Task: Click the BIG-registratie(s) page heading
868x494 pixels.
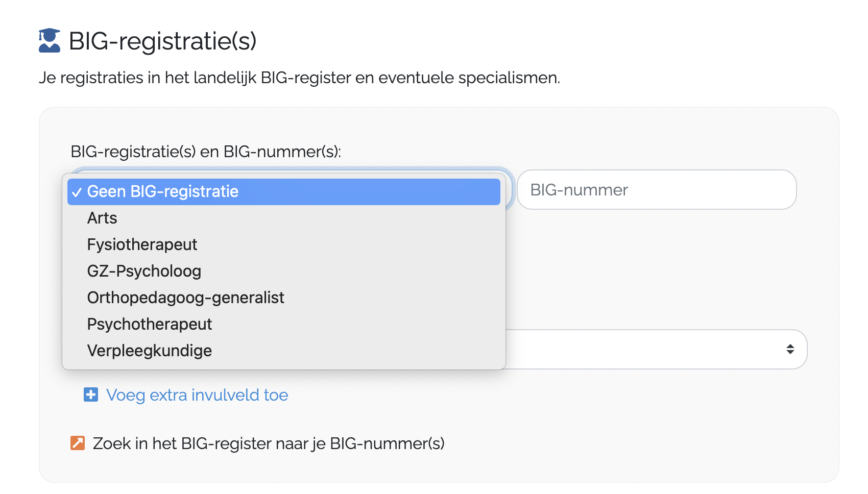Action: (x=162, y=41)
